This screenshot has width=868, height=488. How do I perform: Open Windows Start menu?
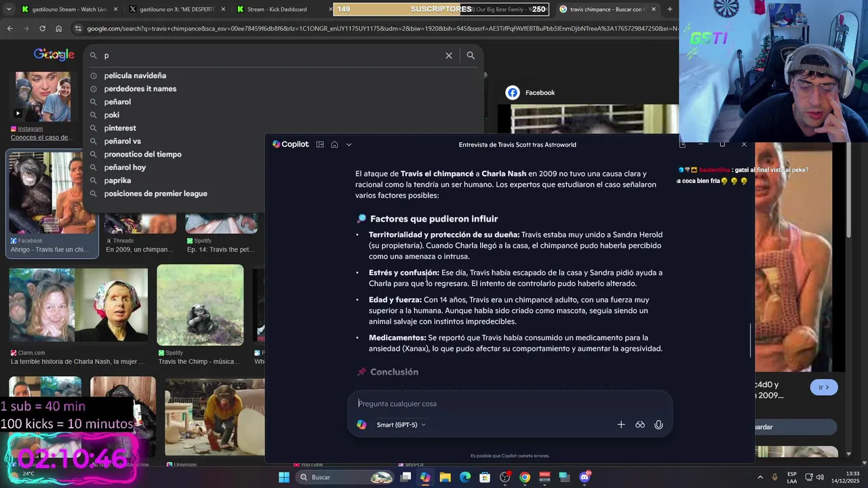coord(284,477)
